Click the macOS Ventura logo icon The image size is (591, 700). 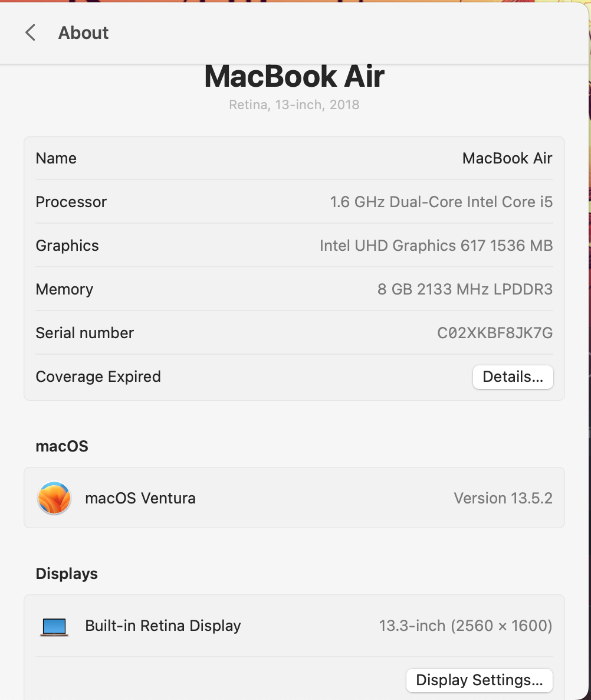click(54, 498)
